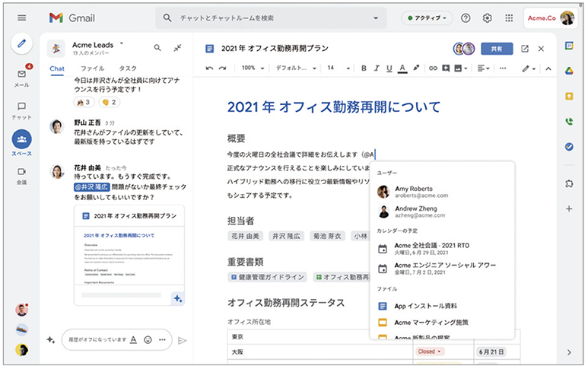The width and height of the screenshot is (588, 369).
Task: Choose Acme マーケティング施策 file
Action: pos(442,322)
